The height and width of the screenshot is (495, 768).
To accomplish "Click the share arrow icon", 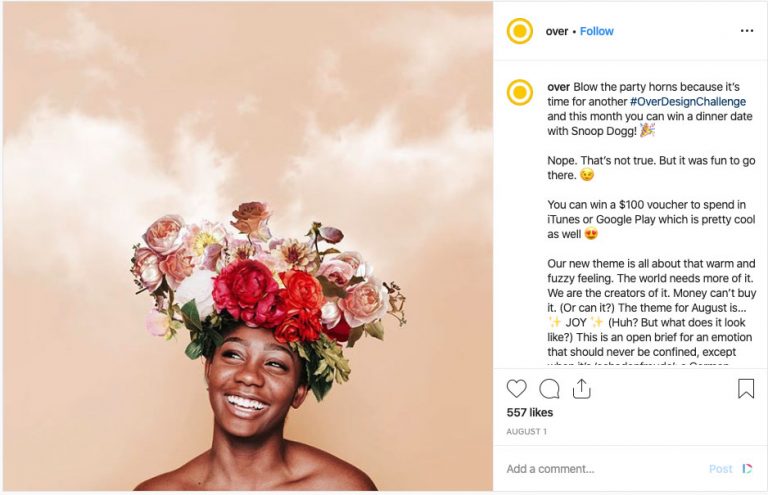I will [x=582, y=388].
